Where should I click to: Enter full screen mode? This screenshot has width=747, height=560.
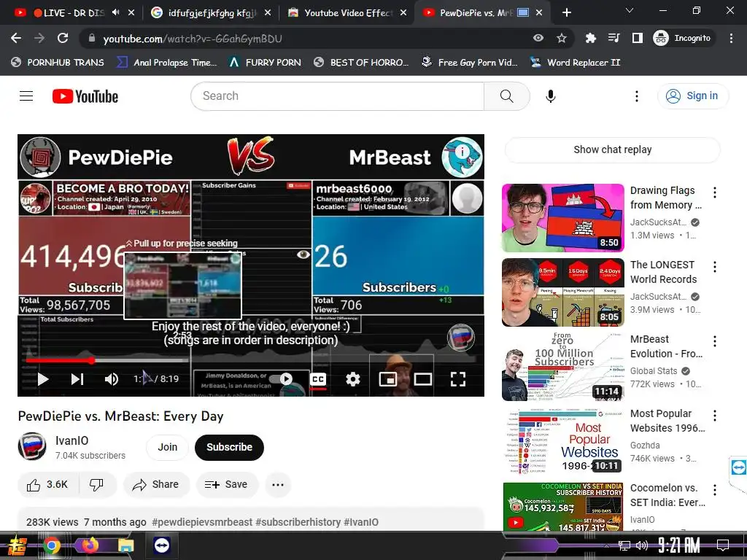pyautogui.click(x=458, y=379)
